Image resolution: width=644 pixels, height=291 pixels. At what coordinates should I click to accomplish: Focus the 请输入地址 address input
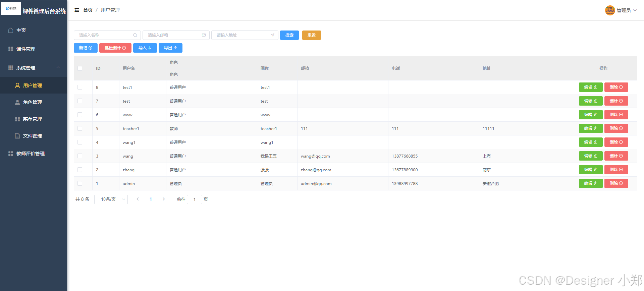[245, 35]
